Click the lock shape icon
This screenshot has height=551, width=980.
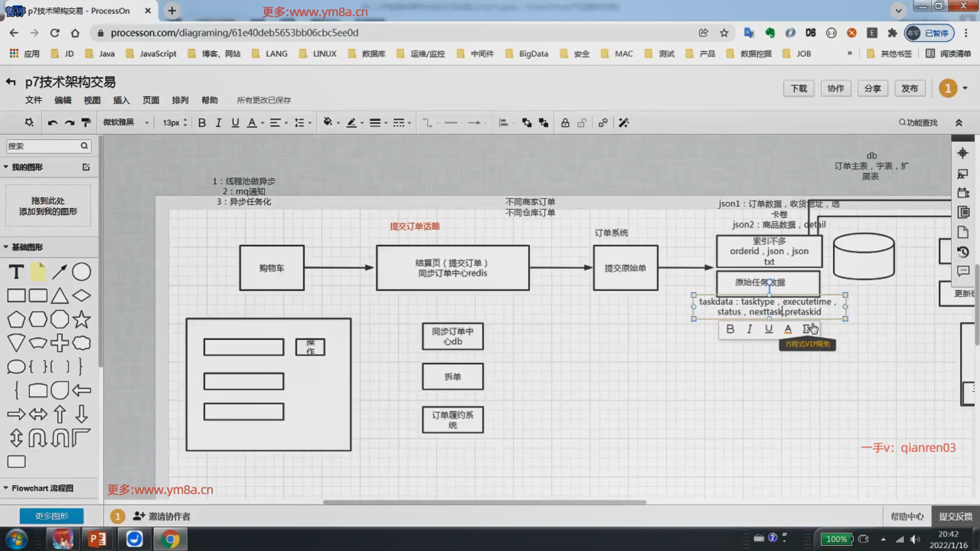click(x=565, y=122)
